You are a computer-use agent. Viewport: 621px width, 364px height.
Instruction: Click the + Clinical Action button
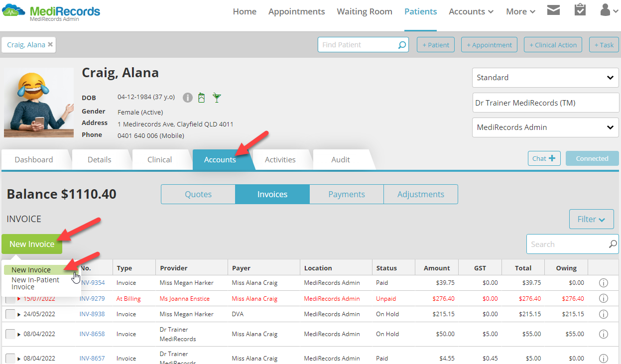point(553,45)
